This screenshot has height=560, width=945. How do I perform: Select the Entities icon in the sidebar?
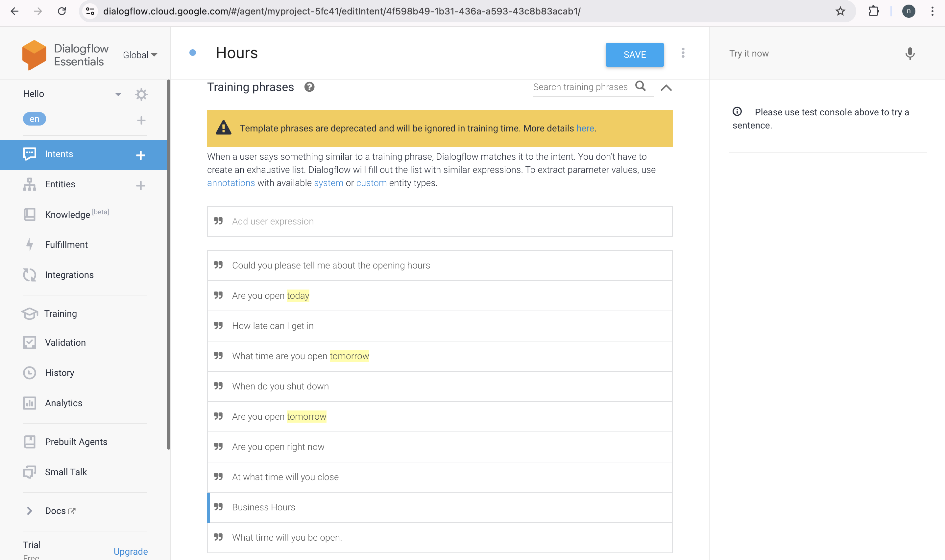pos(30,184)
